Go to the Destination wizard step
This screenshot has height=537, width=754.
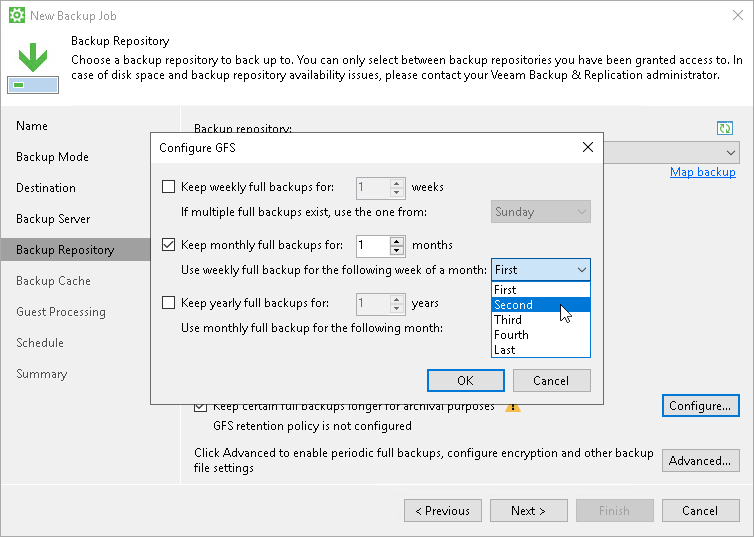[46, 187]
